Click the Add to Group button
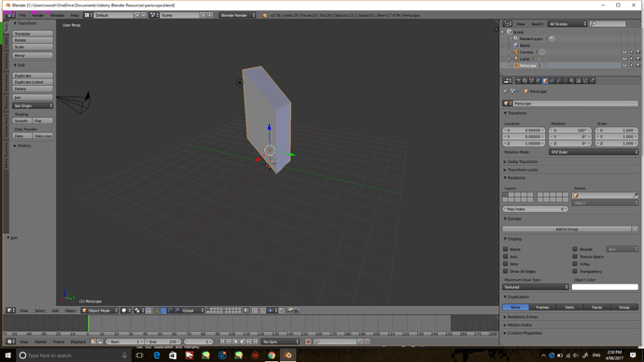Image resolution: width=644 pixels, height=362 pixels. pos(567,229)
